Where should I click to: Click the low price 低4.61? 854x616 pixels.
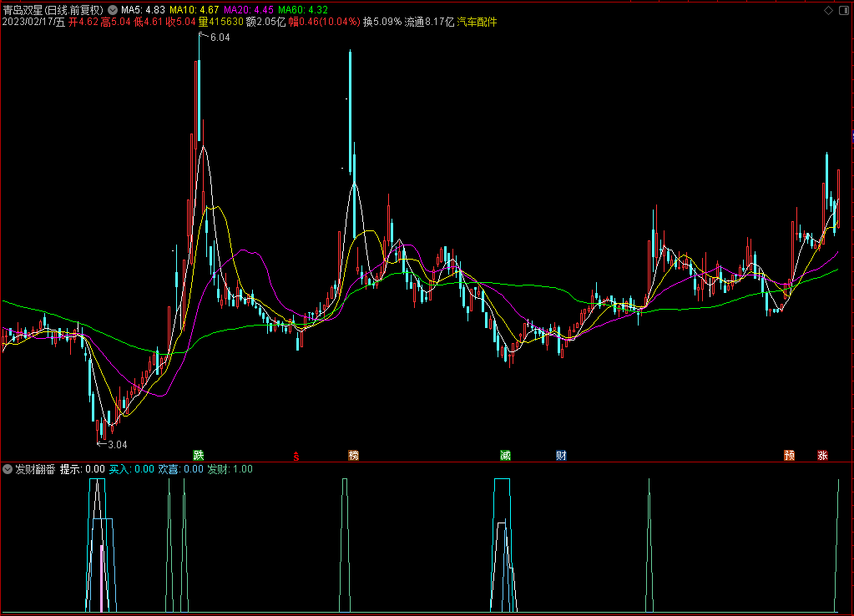point(148,22)
